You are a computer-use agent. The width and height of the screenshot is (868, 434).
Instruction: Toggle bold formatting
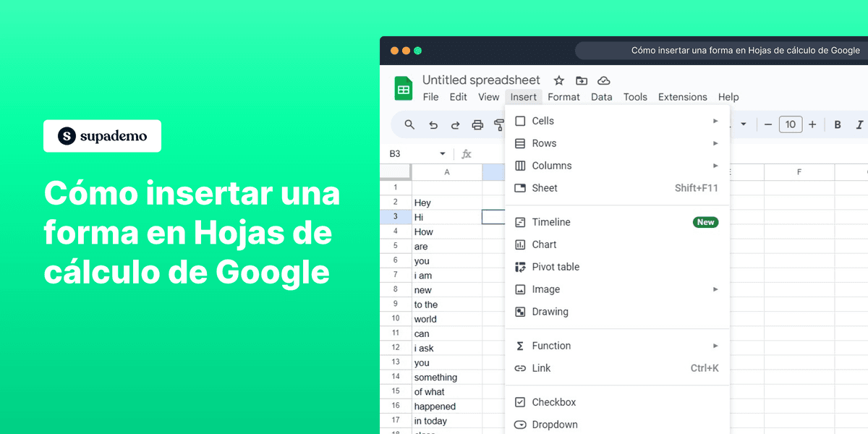coord(837,124)
